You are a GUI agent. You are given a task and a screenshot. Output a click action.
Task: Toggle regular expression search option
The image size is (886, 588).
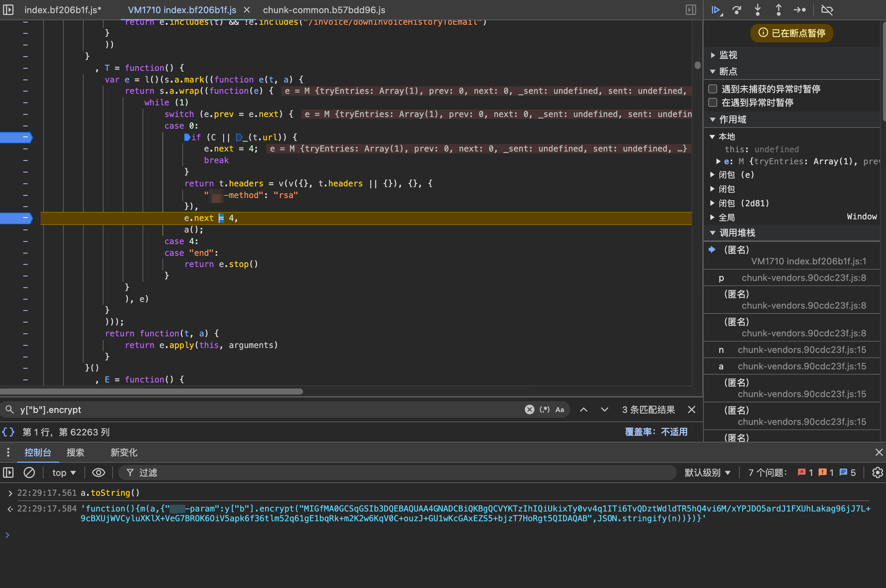pyautogui.click(x=544, y=409)
